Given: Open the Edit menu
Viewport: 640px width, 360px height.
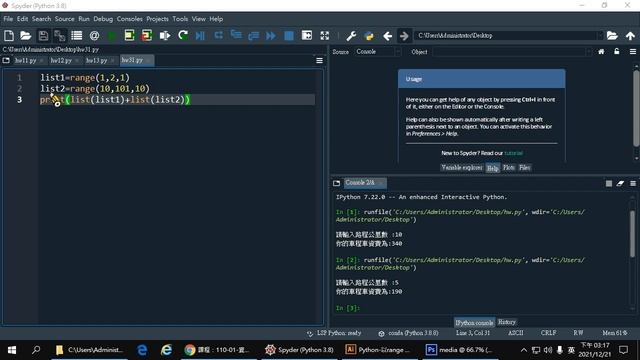Looking at the screenshot, I should tap(22, 19).
